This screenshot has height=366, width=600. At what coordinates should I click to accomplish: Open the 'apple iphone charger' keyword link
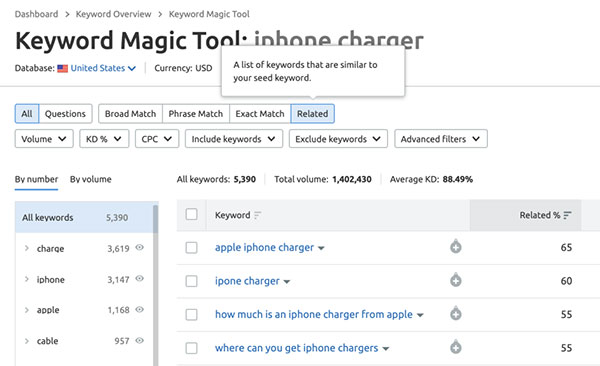(x=264, y=247)
